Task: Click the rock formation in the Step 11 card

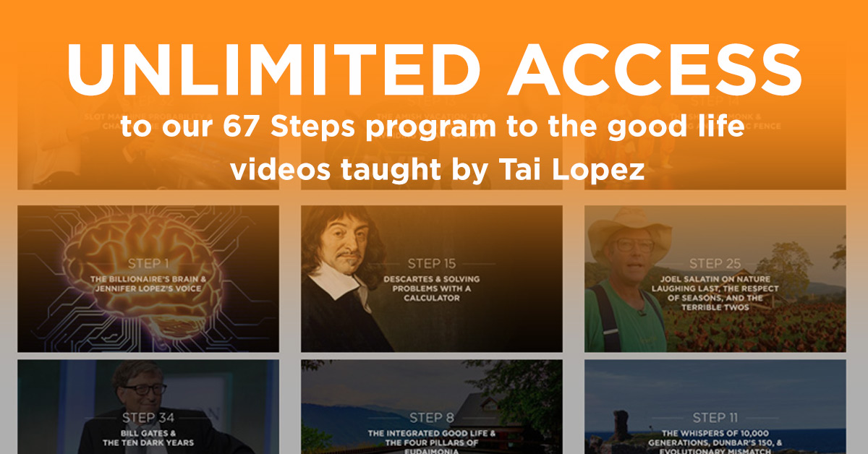Action: coord(620,429)
